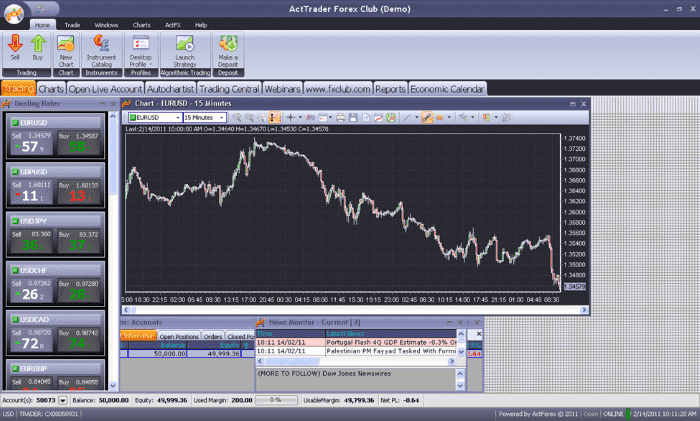Expand the EURUSD instrument dropdown
The width and height of the screenshot is (700, 421).
click(176, 118)
